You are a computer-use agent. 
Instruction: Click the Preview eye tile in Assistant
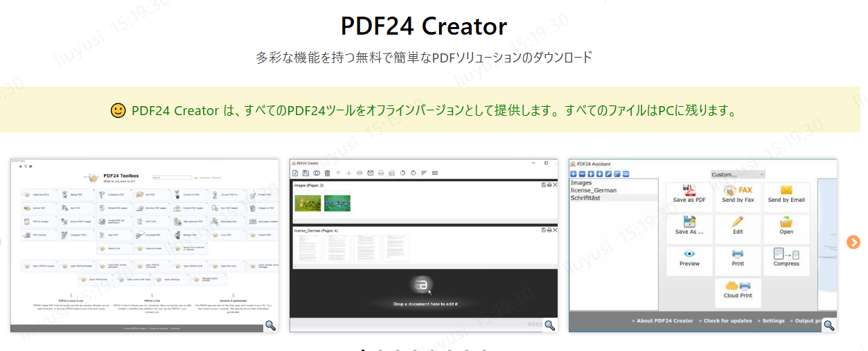[x=689, y=261]
